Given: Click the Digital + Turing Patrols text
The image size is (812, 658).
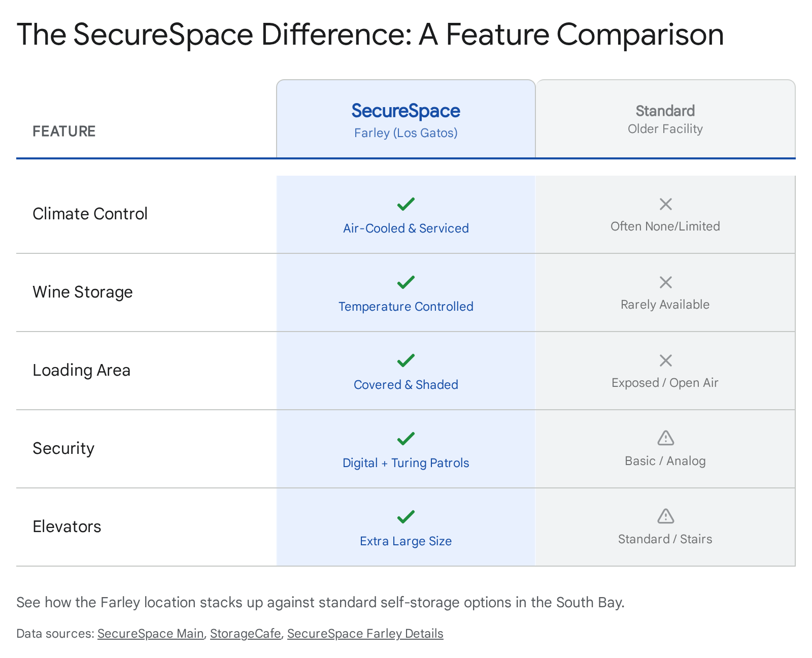Looking at the screenshot, I should pos(405,463).
